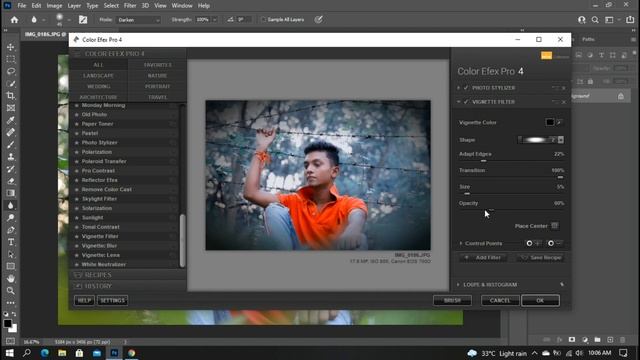The width and height of the screenshot is (640, 360).
Task: Click the Cancel button
Action: [x=500, y=300]
